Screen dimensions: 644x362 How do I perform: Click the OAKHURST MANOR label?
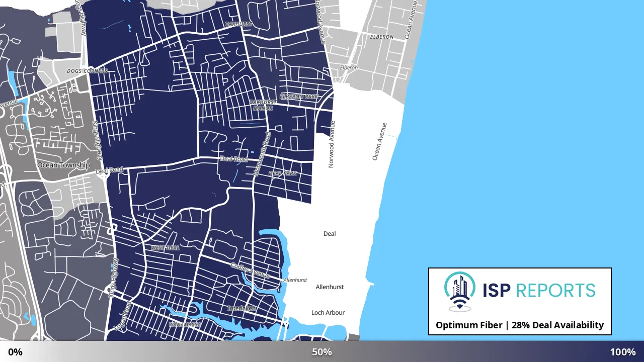click(x=263, y=105)
